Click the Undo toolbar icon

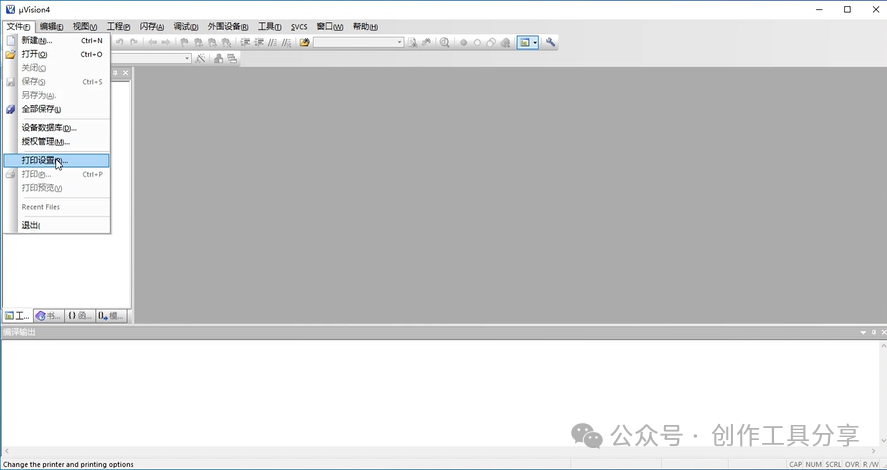click(119, 42)
